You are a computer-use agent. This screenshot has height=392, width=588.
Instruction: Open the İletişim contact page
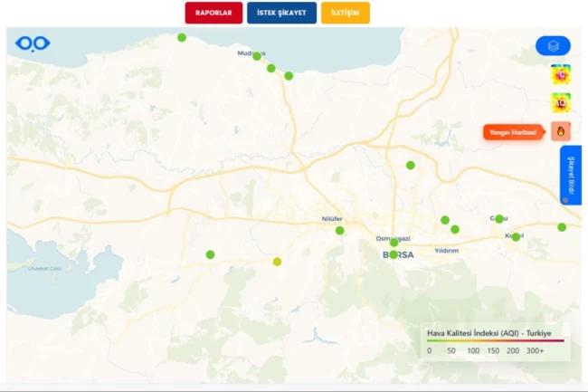click(x=345, y=13)
